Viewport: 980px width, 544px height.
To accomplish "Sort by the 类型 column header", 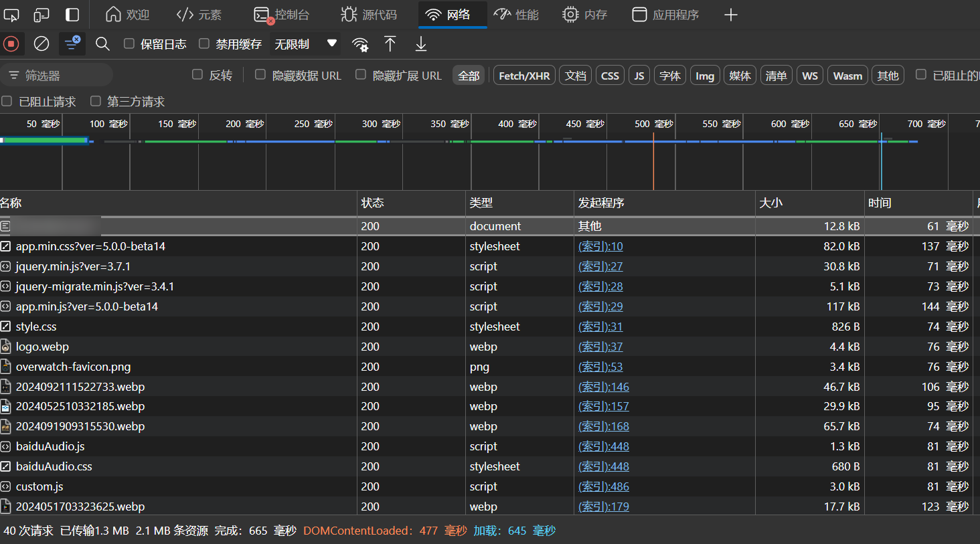I will (x=519, y=203).
